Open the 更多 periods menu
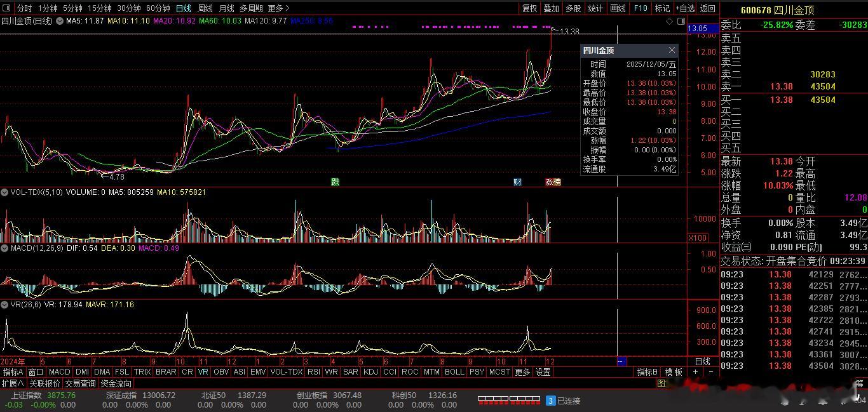The height and width of the screenshot is (412, 868). point(278,8)
